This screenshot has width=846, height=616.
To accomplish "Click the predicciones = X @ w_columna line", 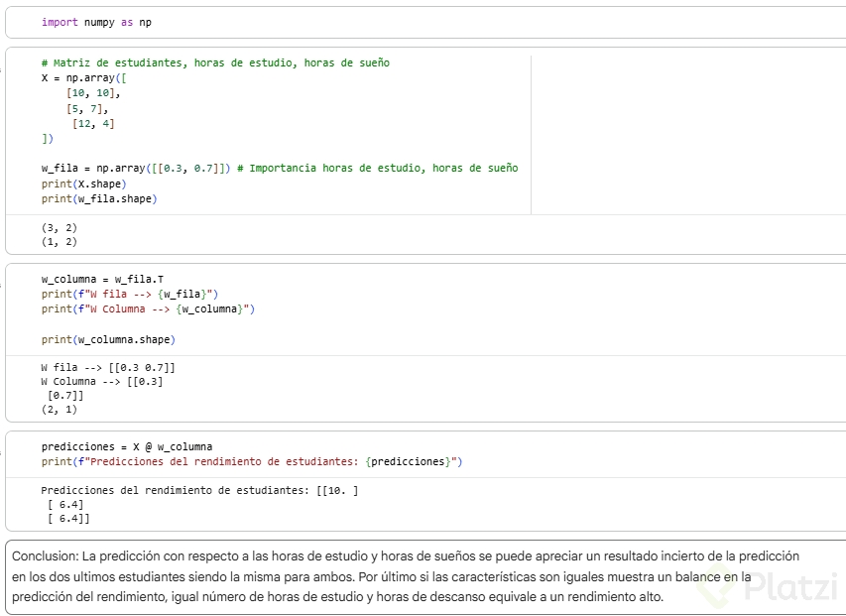I will [126, 446].
